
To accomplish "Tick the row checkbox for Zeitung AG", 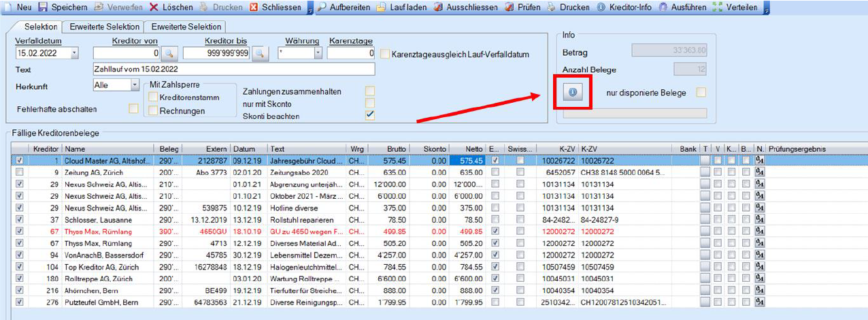I will (x=19, y=172).
